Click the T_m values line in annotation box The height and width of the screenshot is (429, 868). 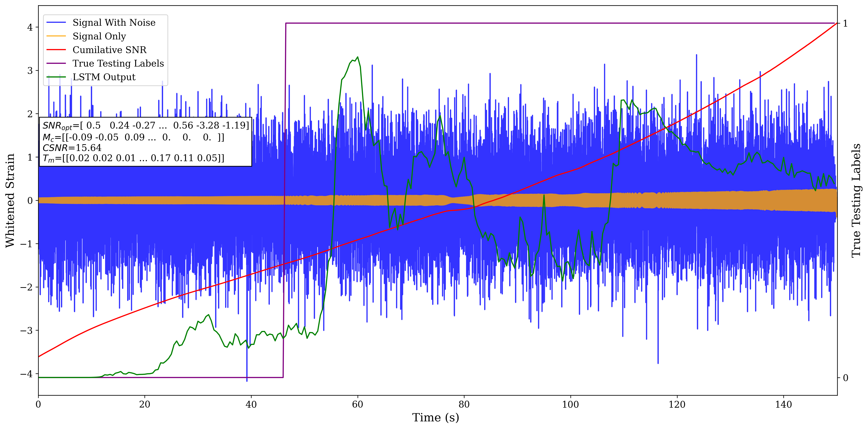(x=133, y=158)
